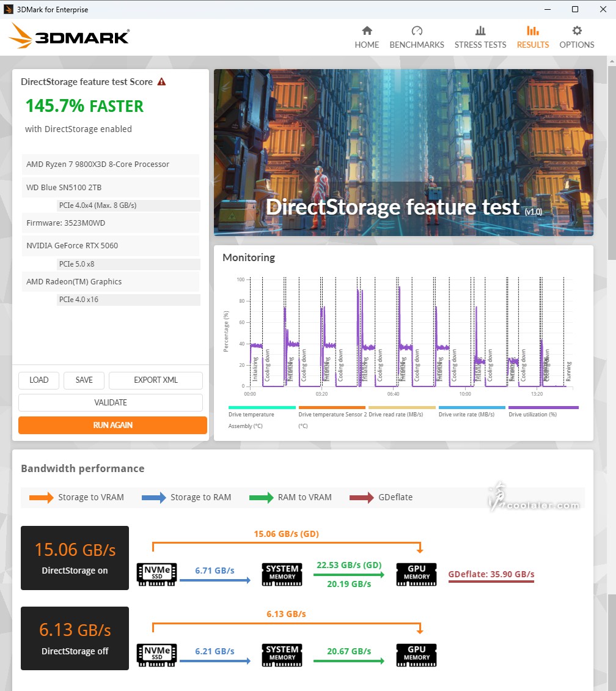Click the System Memory icon in DirectStorage on row
616x691 pixels.
(282, 574)
